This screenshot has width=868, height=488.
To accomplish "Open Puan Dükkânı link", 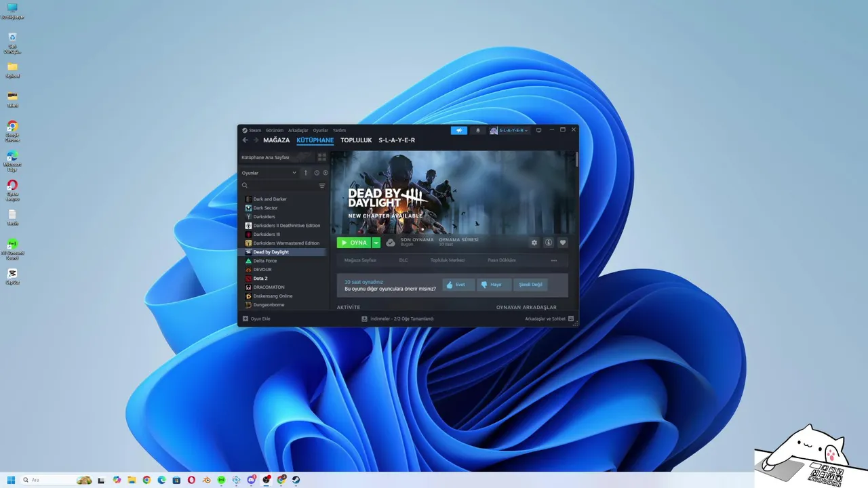I will pos(502,260).
